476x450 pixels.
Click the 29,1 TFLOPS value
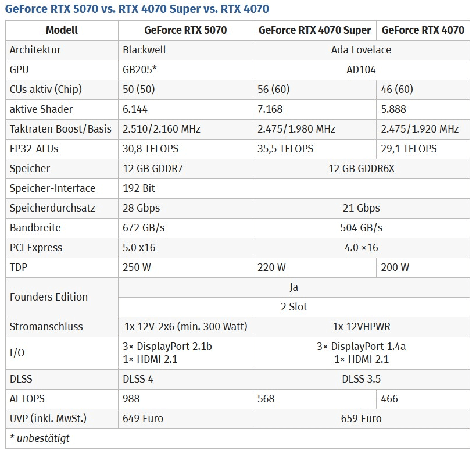click(409, 148)
